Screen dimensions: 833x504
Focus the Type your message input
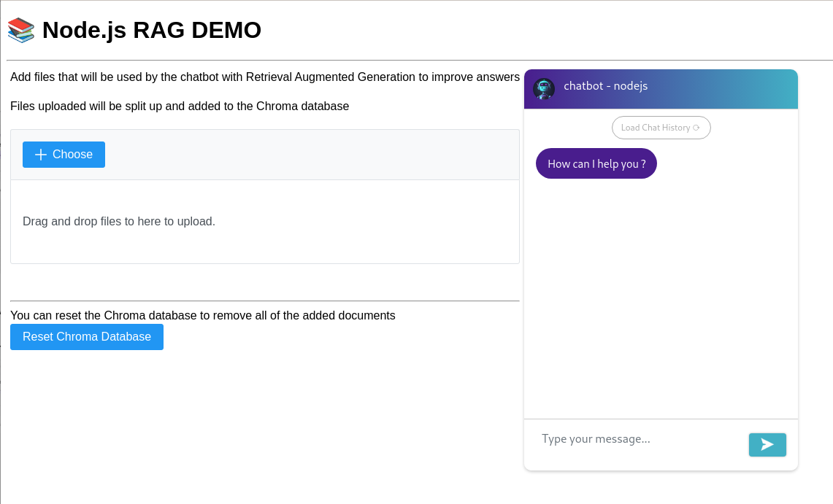[x=637, y=439]
